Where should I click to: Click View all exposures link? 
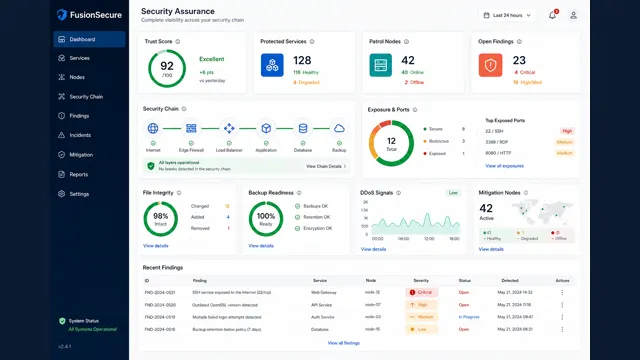[504, 166]
